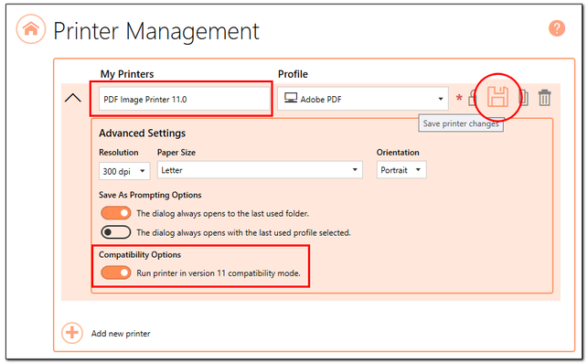The height and width of the screenshot is (364, 588).
Task: Collapse printer settings with chevron
Action: 73,98
